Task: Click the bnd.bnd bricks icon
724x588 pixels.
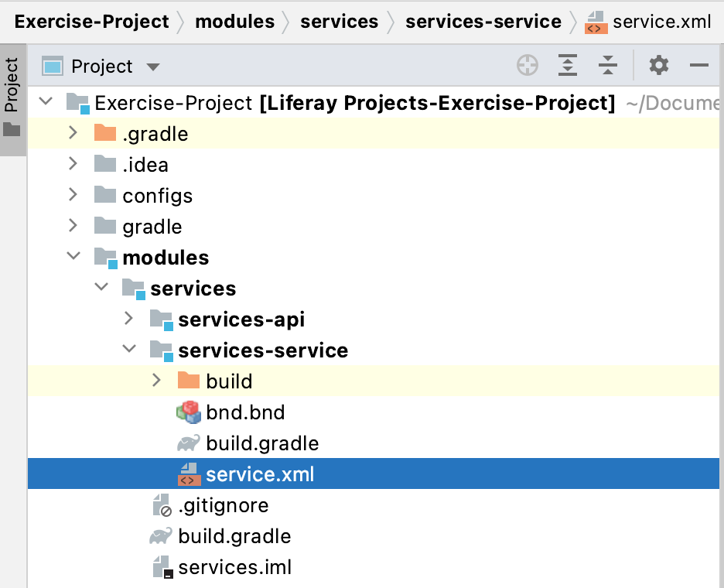Action: (189, 412)
